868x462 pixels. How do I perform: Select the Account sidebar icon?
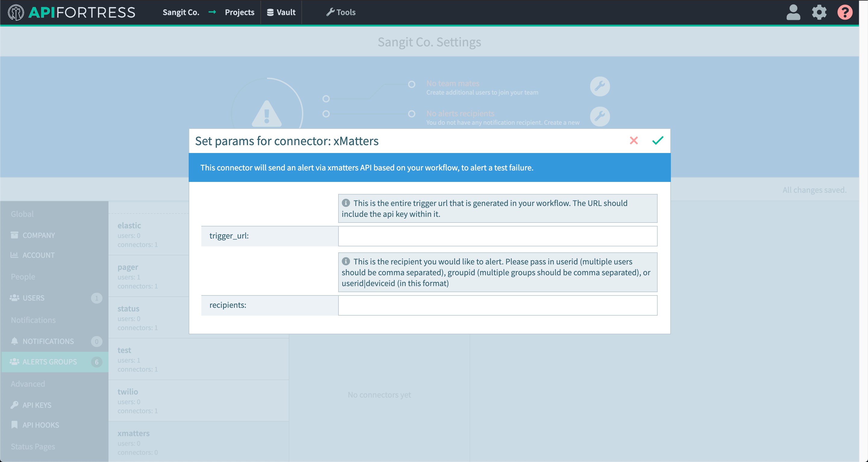(14, 255)
